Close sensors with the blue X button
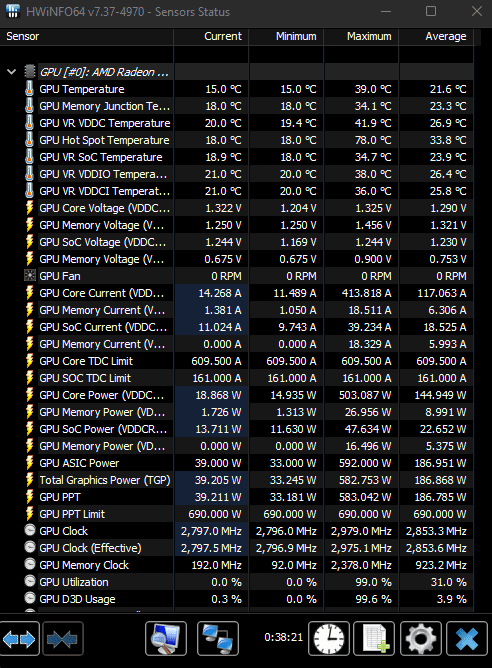The height and width of the screenshot is (668, 492). tap(467, 639)
